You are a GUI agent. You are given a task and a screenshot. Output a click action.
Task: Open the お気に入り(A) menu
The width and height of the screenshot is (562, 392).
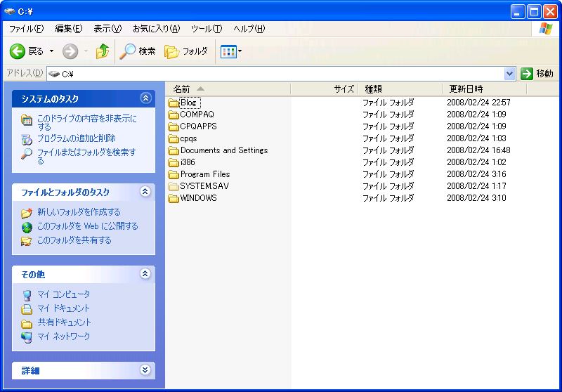[156, 29]
